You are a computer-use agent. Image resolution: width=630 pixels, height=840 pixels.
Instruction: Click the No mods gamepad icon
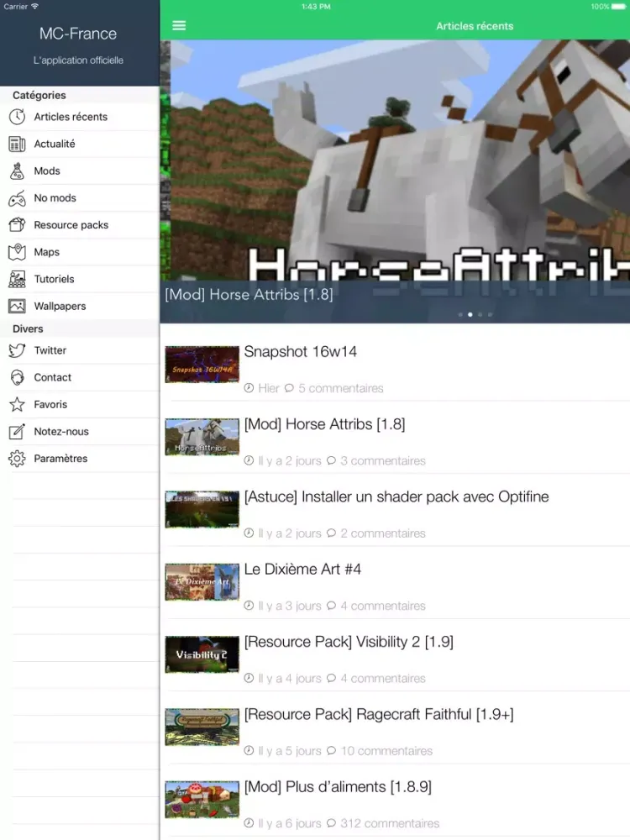tap(17, 198)
